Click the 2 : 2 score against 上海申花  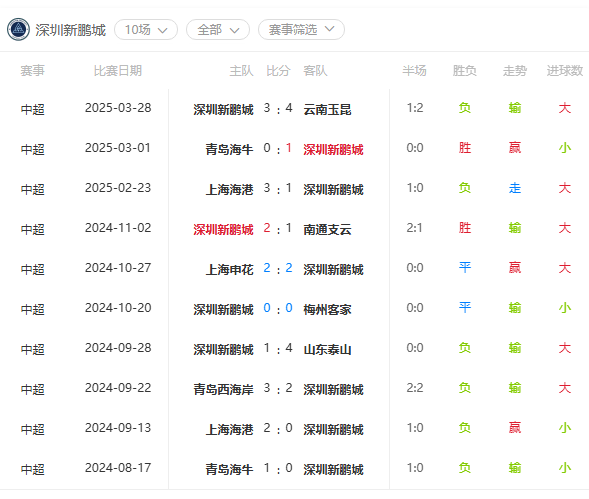coord(278,268)
